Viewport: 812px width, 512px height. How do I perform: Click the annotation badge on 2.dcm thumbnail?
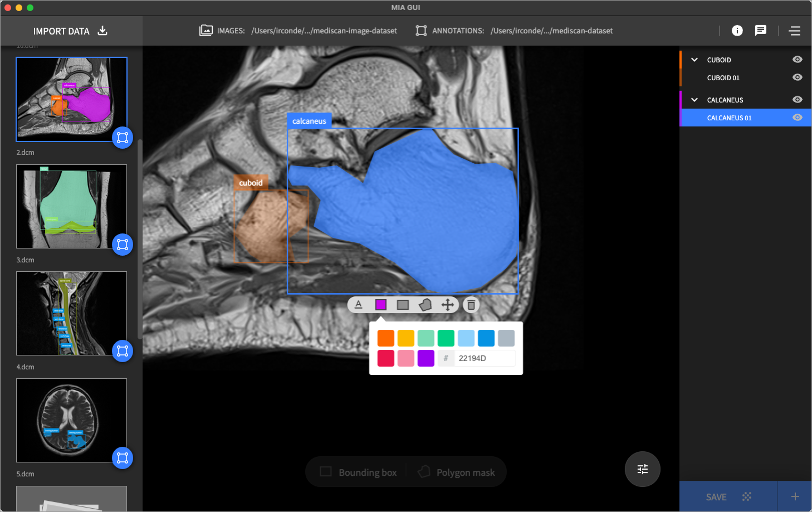(123, 245)
